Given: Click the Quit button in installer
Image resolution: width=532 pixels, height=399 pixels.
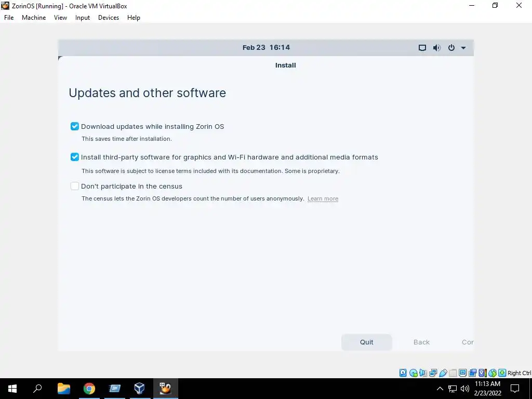Looking at the screenshot, I should pos(366,342).
